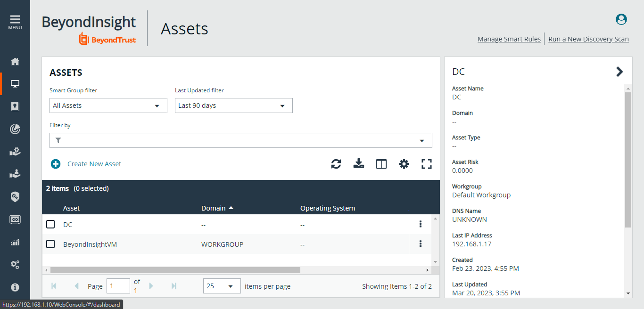Select the DC asset checkbox
The width and height of the screenshot is (644, 309).
click(50, 224)
